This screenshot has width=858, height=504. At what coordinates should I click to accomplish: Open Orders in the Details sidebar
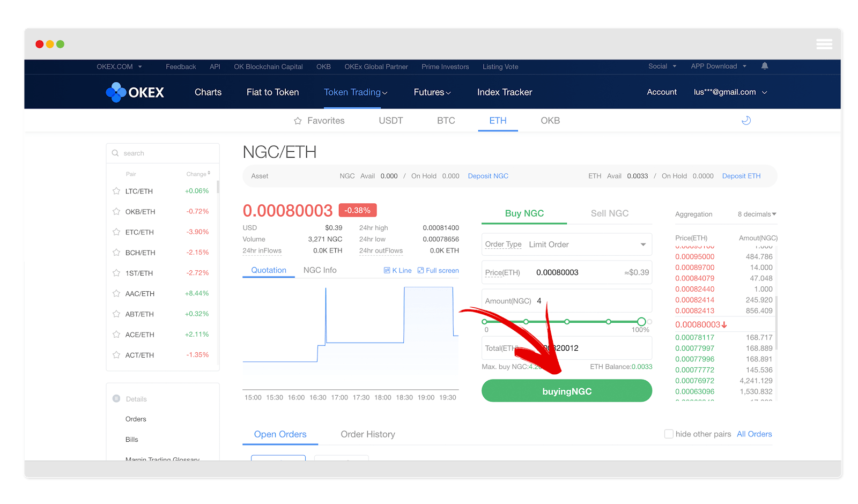tap(136, 419)
